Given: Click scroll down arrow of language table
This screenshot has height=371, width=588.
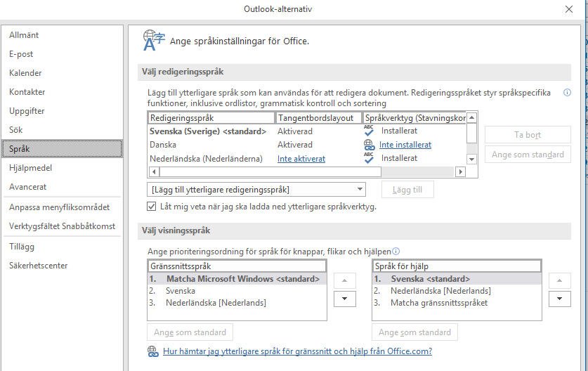Looking at the screenshot, I should click(472, 160).
